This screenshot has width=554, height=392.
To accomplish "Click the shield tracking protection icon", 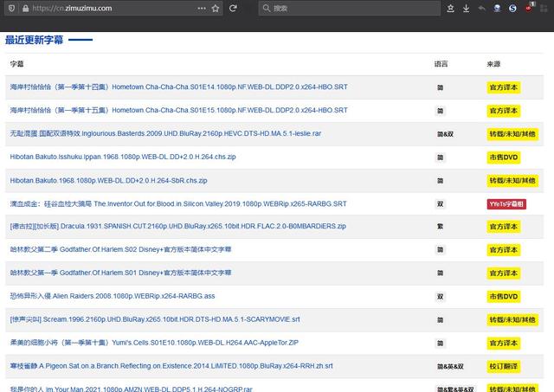I will [x=11, y=8].
